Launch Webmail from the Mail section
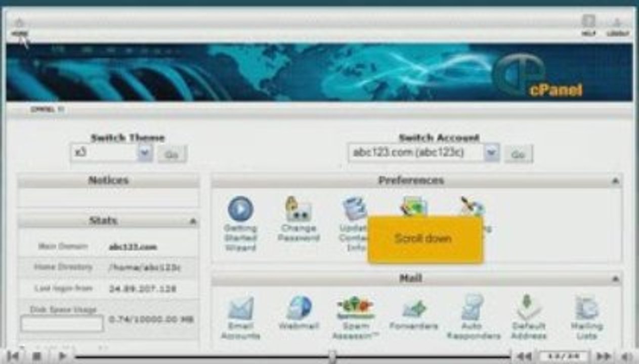639x364 pixels. [x=299, y=313]
